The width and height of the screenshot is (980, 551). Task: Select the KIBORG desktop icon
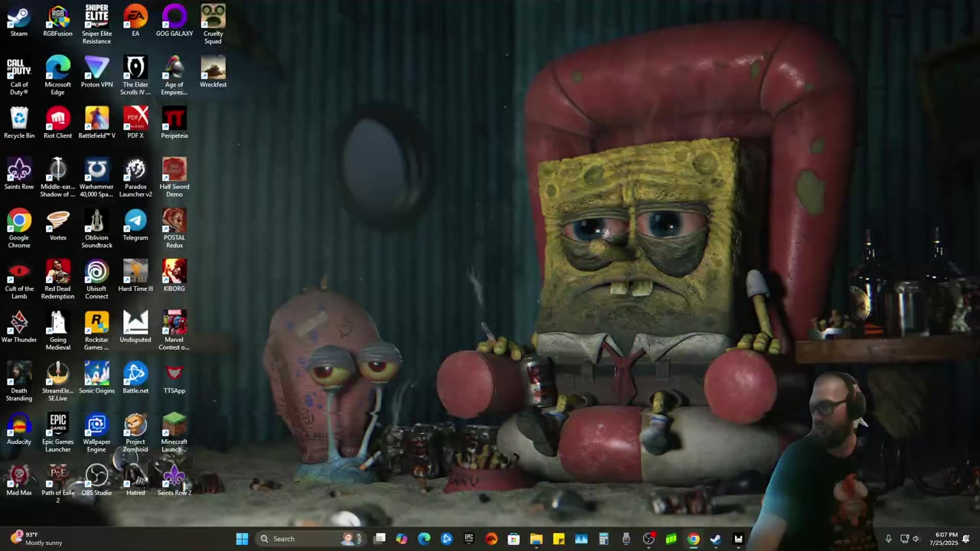(175, 276)
